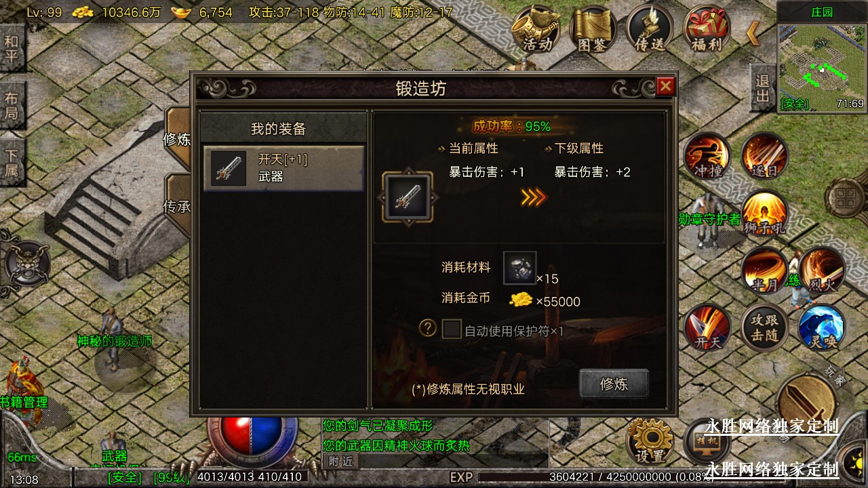The height and width of the screenshot is (488, 868).
Task: Click the 修炼 confirm button
Action: click(614, 384)
